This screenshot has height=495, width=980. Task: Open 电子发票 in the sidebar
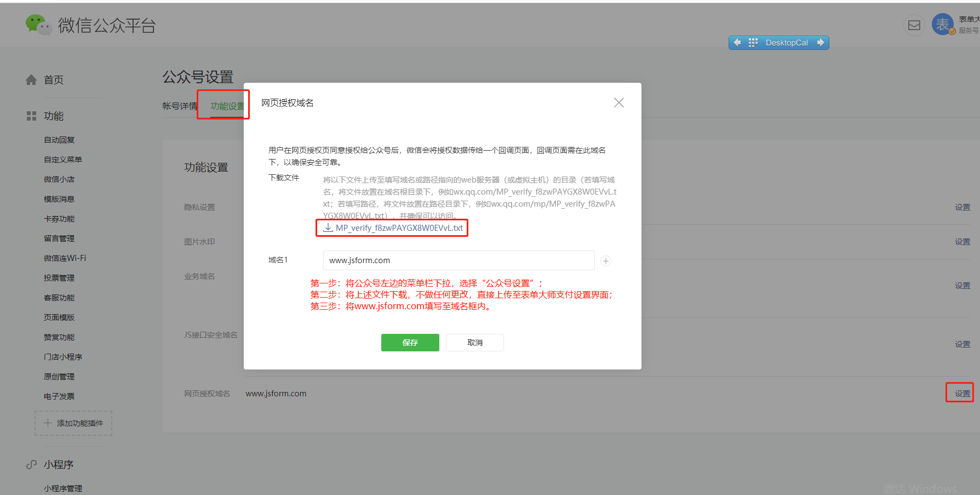59,396
